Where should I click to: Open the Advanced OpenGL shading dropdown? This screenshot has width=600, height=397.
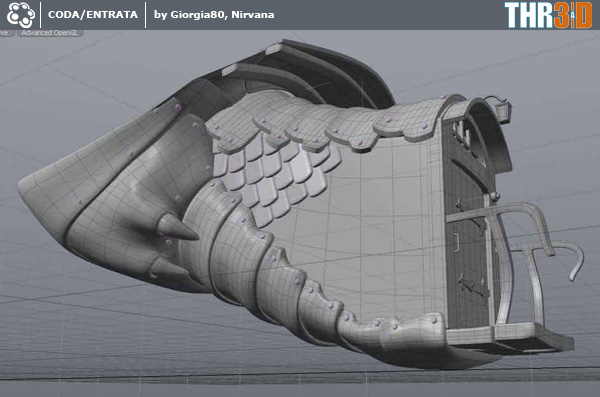coord(50,33)
